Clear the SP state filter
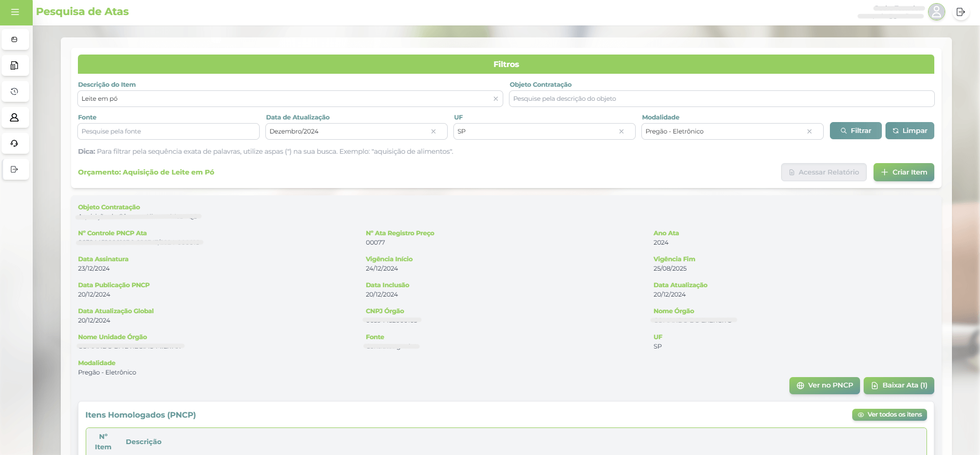 click(x=621, y=131)
